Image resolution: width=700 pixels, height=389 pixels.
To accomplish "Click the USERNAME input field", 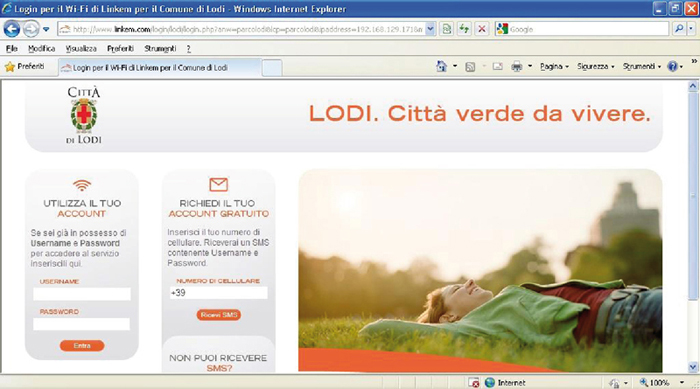I will click(x=82, y=294).
